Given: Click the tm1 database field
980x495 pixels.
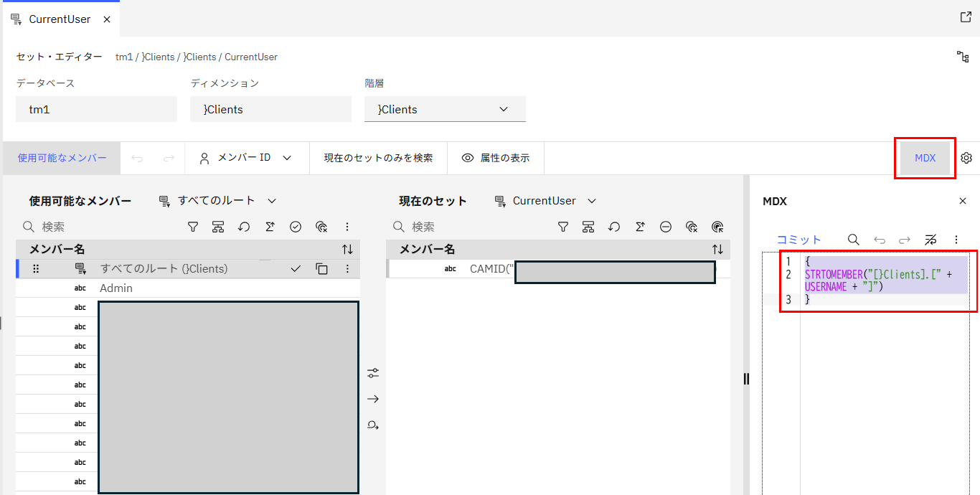Looking at the screenshot, I should (x=96, y=109).
